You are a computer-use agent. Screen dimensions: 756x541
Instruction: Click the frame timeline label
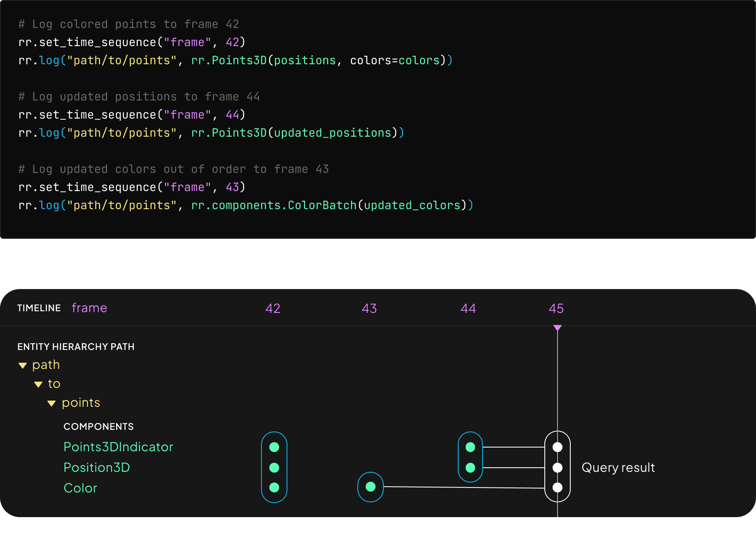[x=89, y=308]
